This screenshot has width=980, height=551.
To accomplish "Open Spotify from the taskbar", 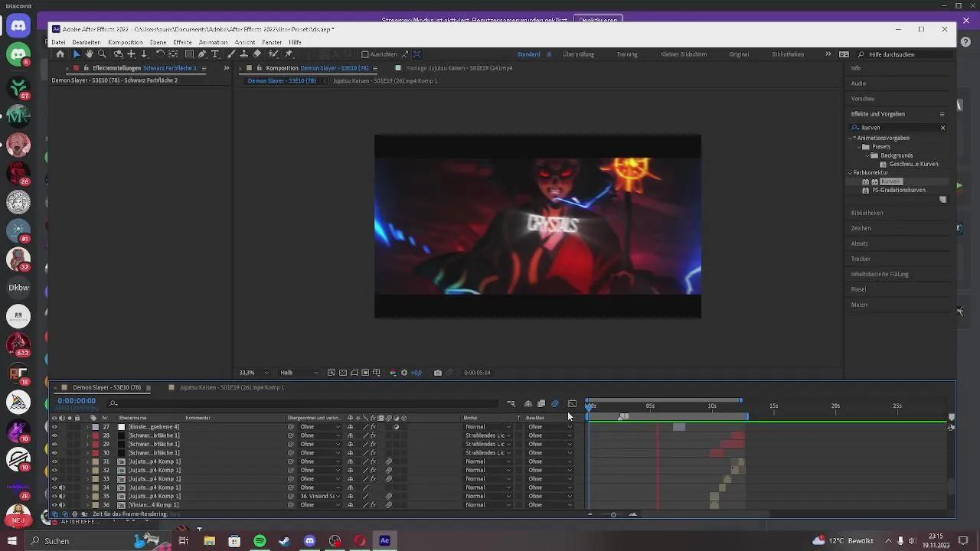I will coord(260,541).
